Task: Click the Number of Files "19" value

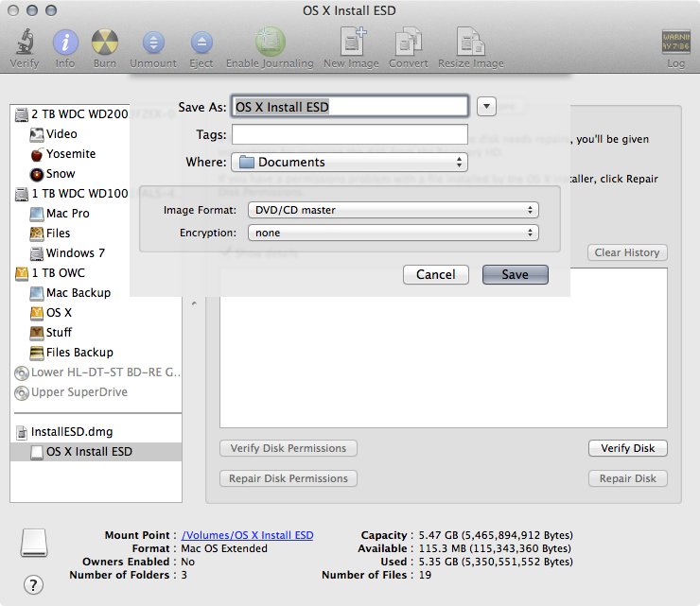Action: pyautogui.click(x=425, y=575)
